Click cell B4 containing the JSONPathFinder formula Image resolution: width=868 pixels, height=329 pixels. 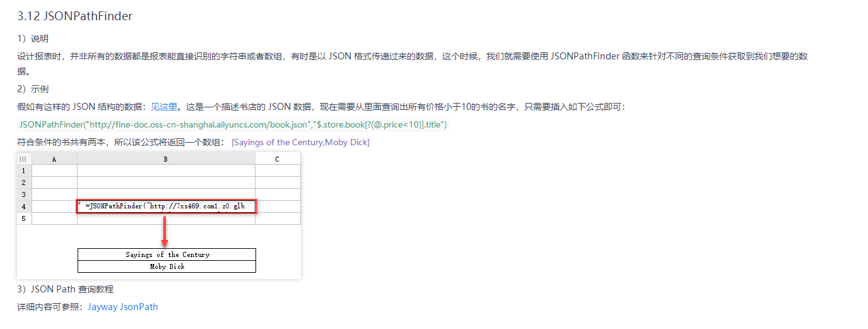[167, 206]
